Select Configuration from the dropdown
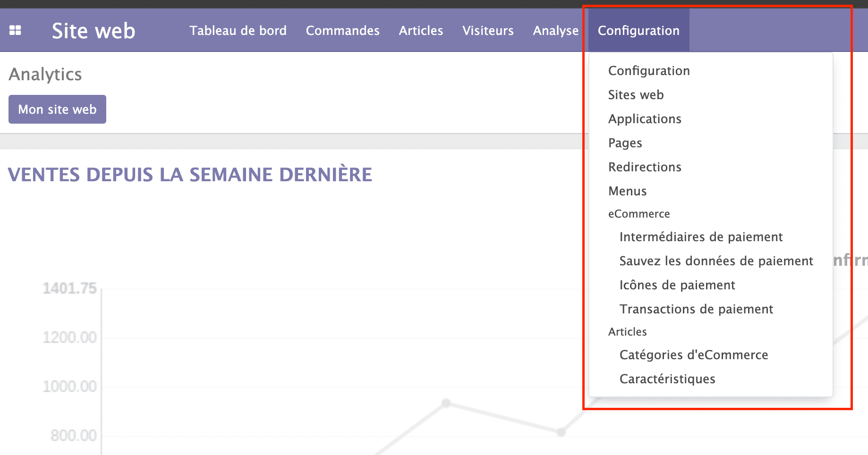Image resolution: width=868 pixels, height=455 pixels. (649, 70)
